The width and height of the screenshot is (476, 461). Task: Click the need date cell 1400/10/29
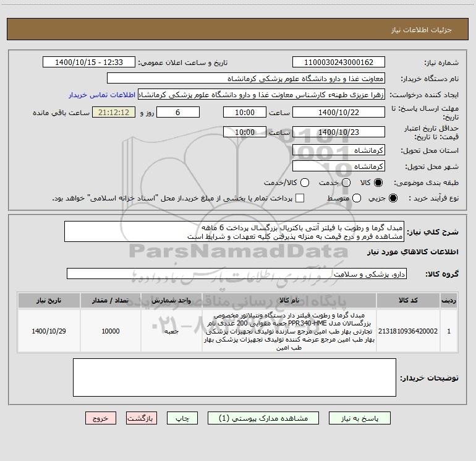49,331
